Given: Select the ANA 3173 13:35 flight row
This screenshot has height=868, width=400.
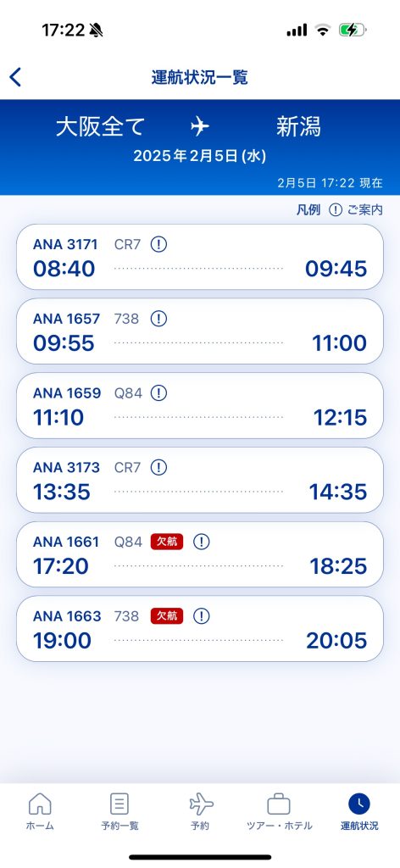Looking at the screenshot, I should 200,480.
